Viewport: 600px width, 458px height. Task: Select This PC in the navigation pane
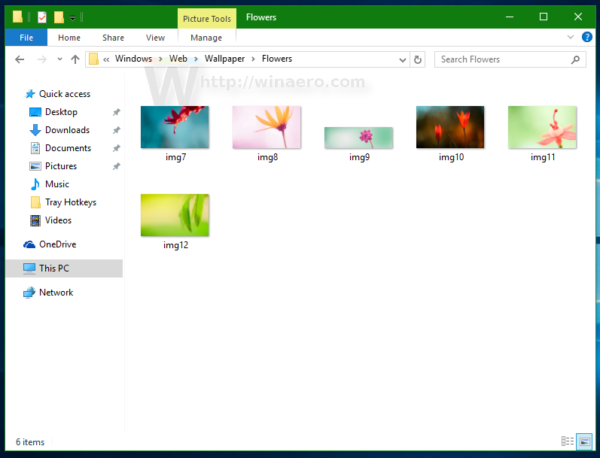[64, 268]
